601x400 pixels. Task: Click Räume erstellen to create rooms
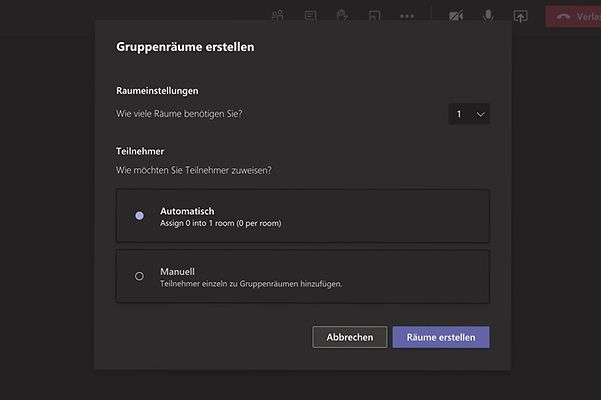tap(441, 337)
